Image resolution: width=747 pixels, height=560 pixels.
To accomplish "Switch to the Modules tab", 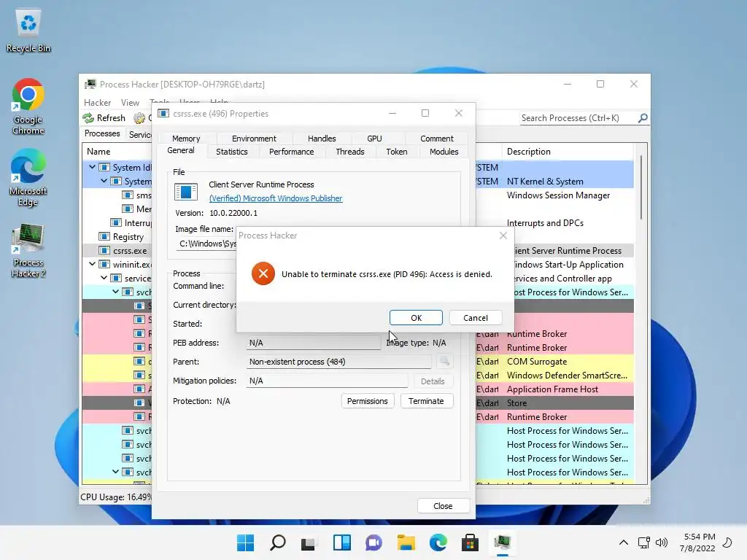I will [x=444, y=152].
